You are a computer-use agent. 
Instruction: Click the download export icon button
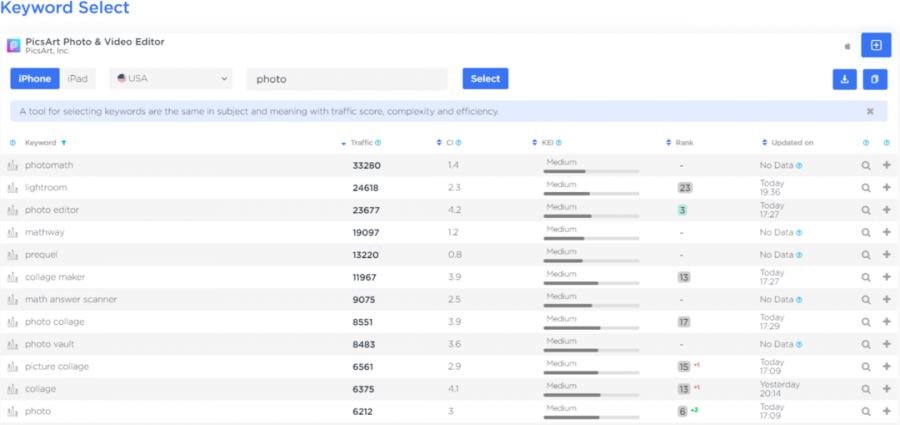(x=844, y=79)
